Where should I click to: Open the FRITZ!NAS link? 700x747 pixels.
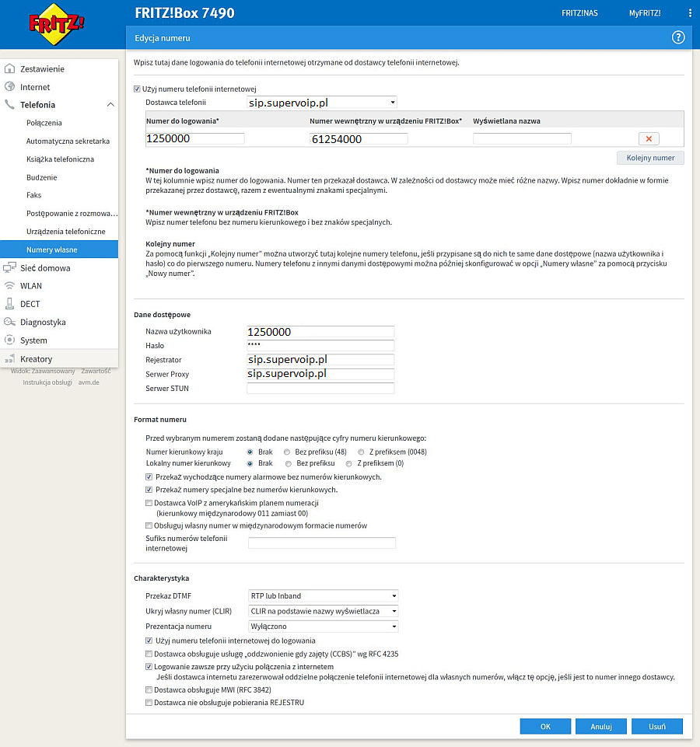coord(579,13)
